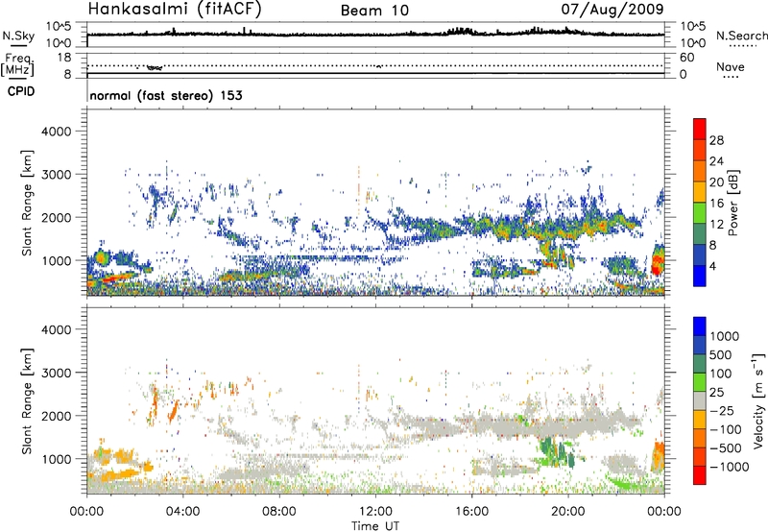Click the 'Velocity [m s-1]' colorbar label
Viewport: 768px width, 532px height.
(x=758, y=400)
